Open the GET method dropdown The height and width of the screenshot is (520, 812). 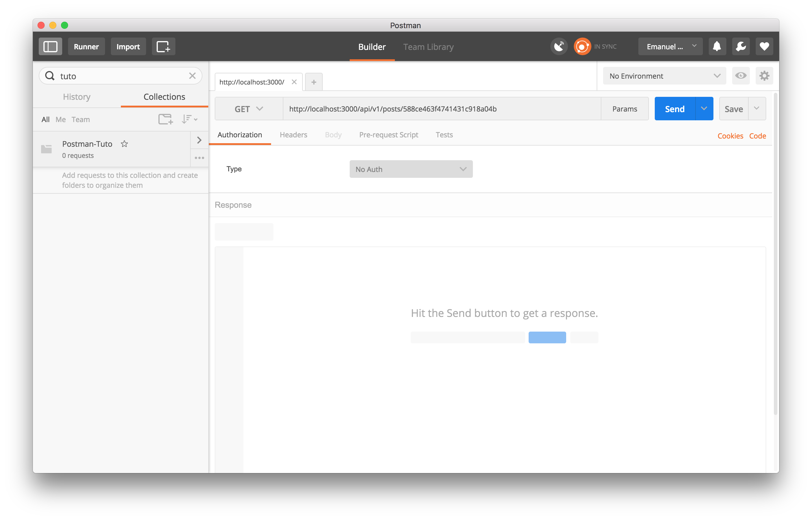[x=249, y=109]
